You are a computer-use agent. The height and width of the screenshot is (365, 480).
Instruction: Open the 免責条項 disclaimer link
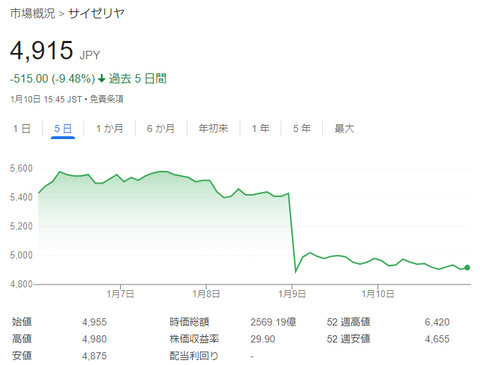(x=107, y=99)
